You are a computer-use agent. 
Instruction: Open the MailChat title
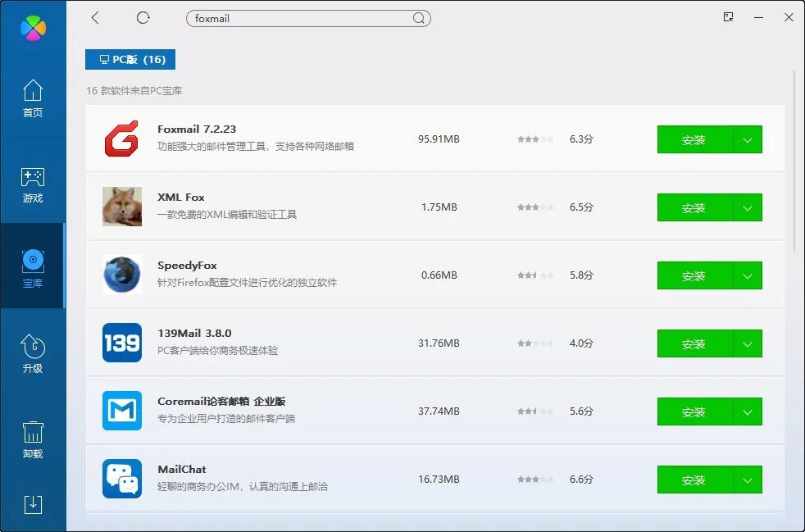pos(182,470)
